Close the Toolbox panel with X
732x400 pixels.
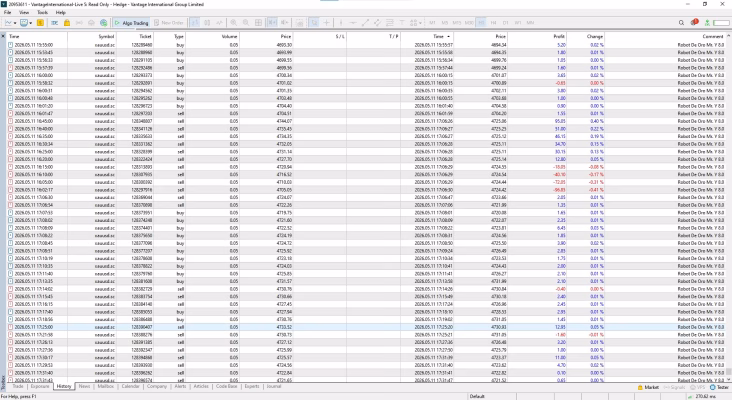(x=3, y=36)
